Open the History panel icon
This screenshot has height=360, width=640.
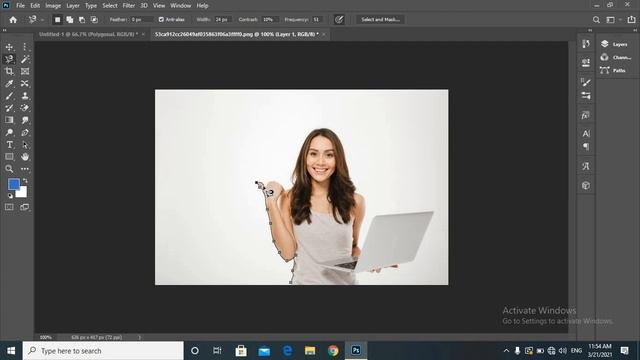coord(586,44)
